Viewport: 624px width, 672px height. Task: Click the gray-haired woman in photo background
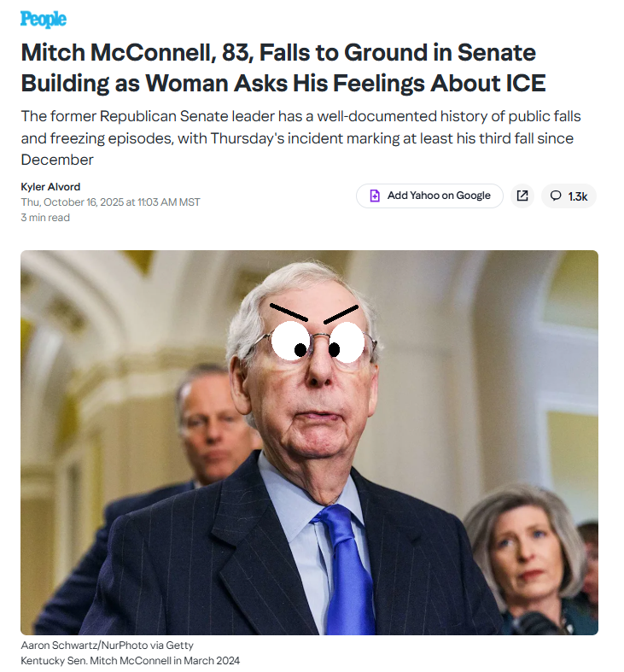pyautogui.click(x=527, y=557)
